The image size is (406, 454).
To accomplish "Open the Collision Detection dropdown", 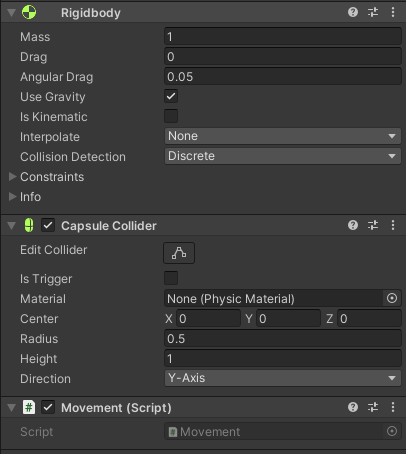I will click(x=283, y=156).
